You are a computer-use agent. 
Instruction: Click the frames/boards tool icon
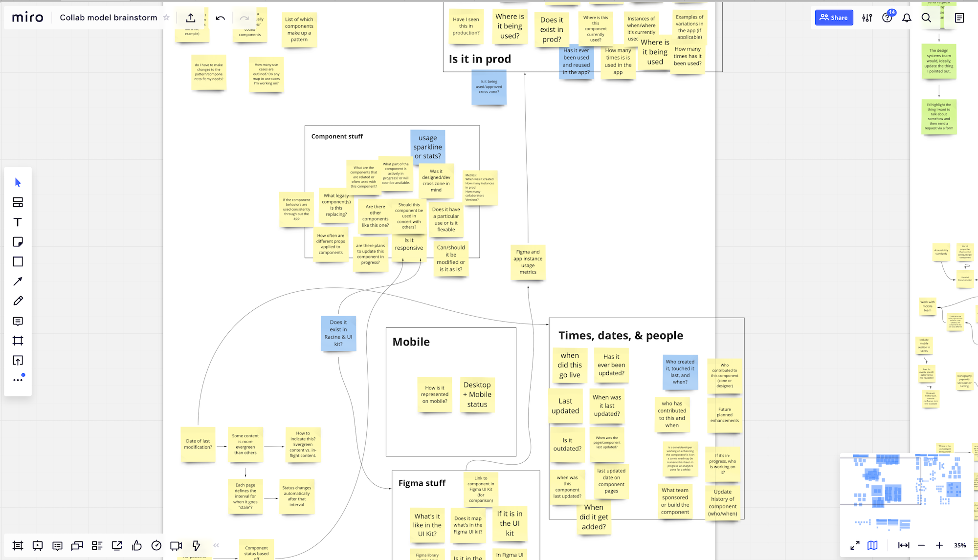[x=18, y=341]
